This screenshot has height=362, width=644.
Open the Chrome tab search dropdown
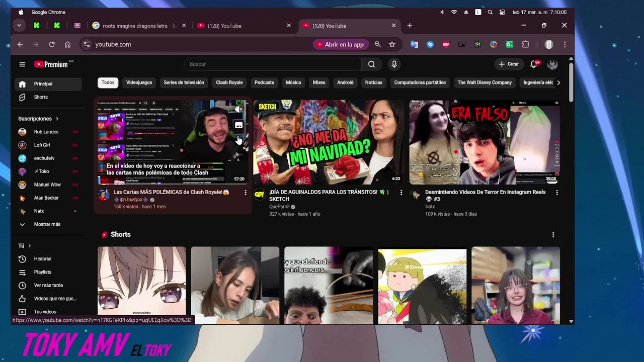19,25
